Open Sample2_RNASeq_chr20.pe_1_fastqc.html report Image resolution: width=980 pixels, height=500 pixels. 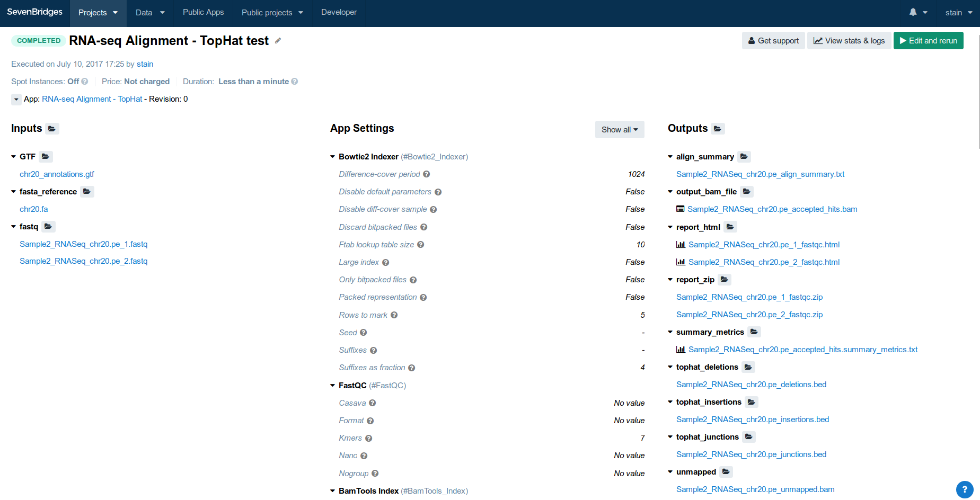(x=764, y=245)
